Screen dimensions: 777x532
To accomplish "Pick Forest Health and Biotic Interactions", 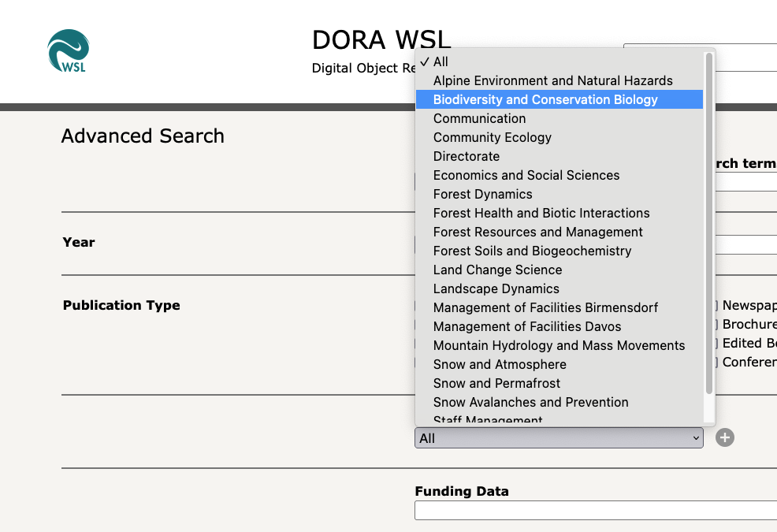I will (559, 213).
